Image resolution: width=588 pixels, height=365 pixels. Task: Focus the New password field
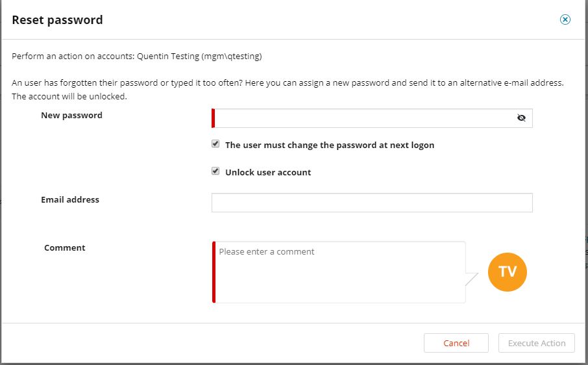click(x=363, y=118)
